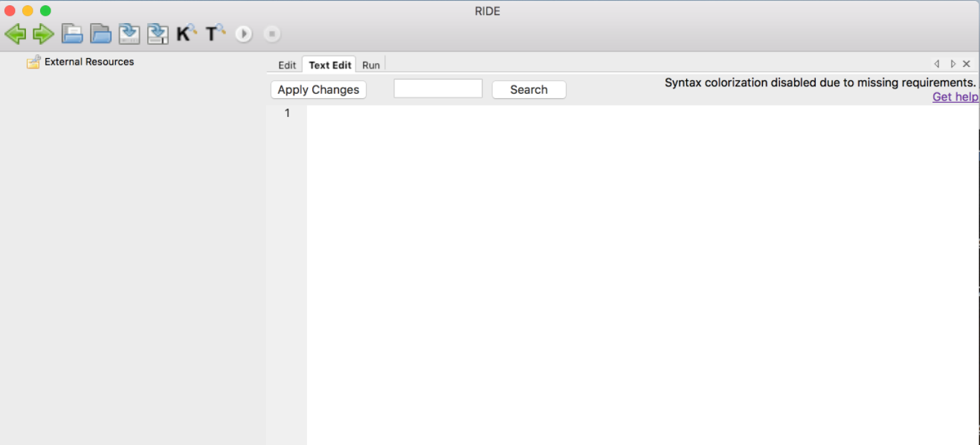980x445 pixels.
Task: Open the Get help link
Action: 955,97
